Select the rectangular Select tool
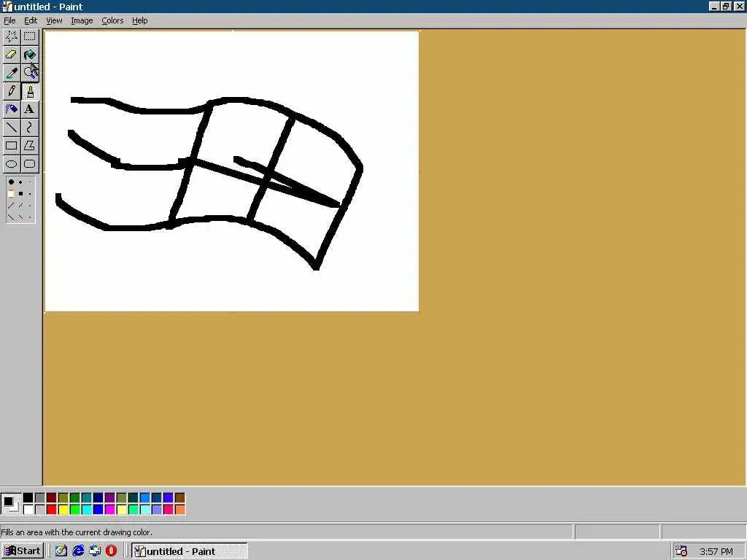Screen dimensions: 747x560 (29, 36)
